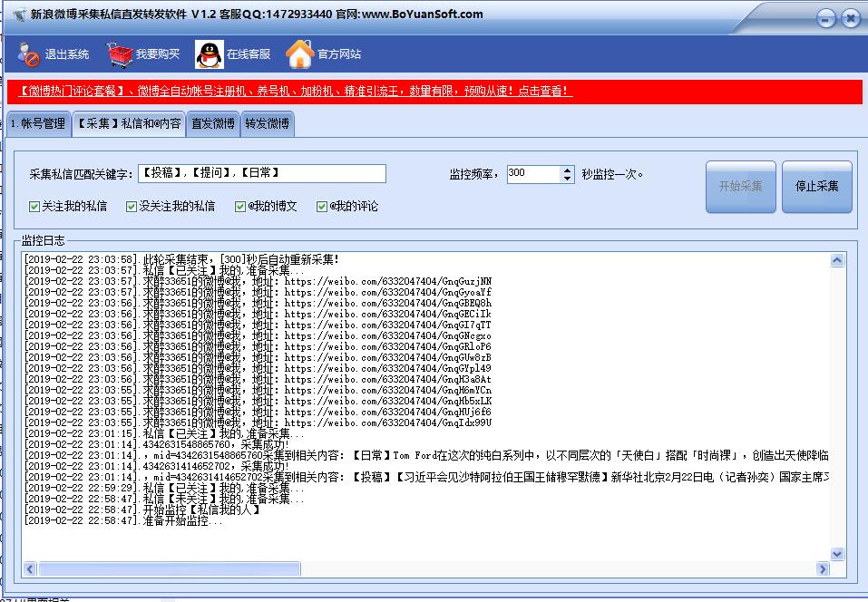The image size is (868, 602).
Task: Open the red 微博热门评论套餐 promotion link
Action: coord(294,91)
